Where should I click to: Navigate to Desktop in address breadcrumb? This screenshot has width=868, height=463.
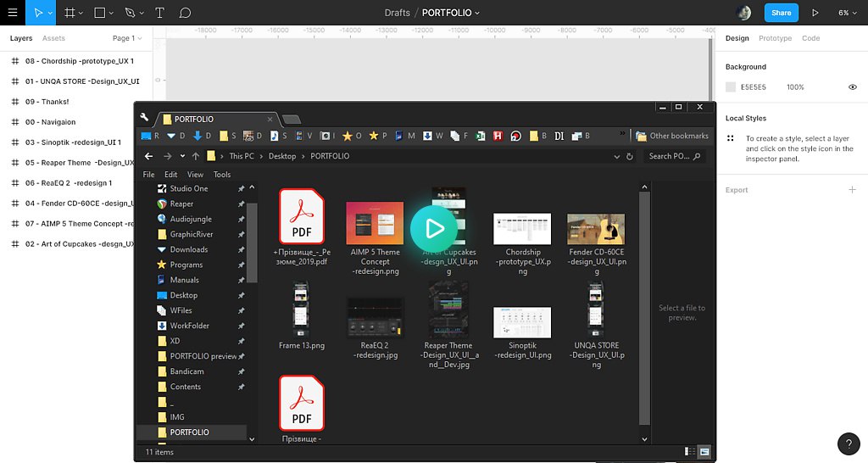(x=282, y=156)
